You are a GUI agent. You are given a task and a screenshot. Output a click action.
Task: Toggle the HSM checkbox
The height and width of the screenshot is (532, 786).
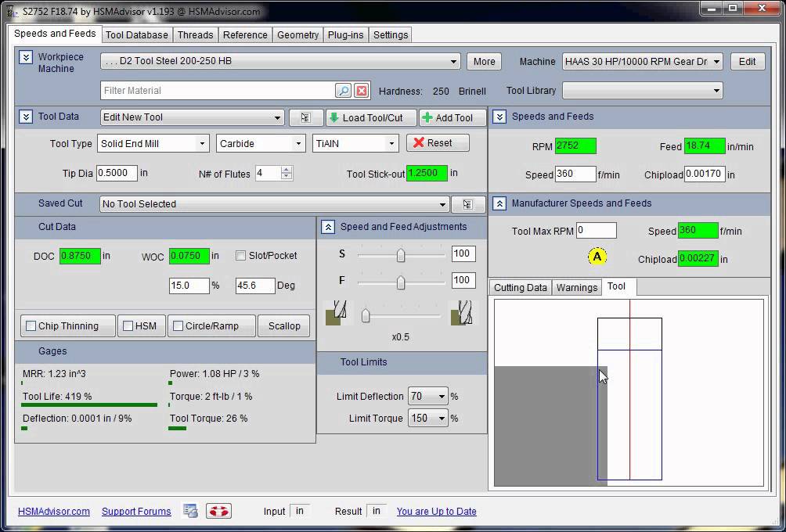point(128,326)
